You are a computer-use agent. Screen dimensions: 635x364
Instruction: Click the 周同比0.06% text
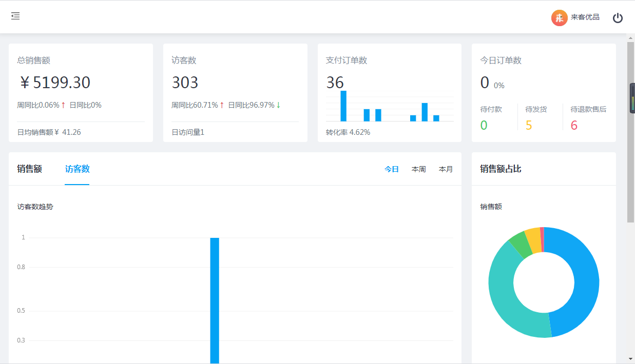(x=38, y=105)
